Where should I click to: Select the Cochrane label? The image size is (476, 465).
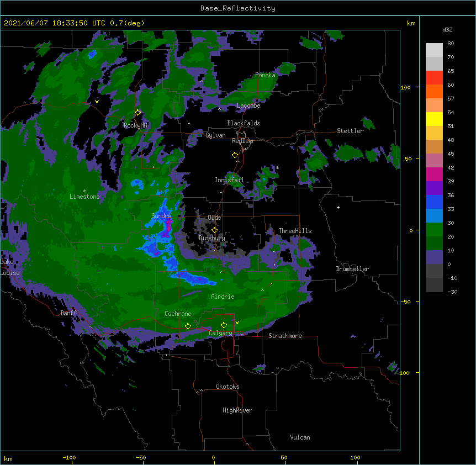[178, 314]
